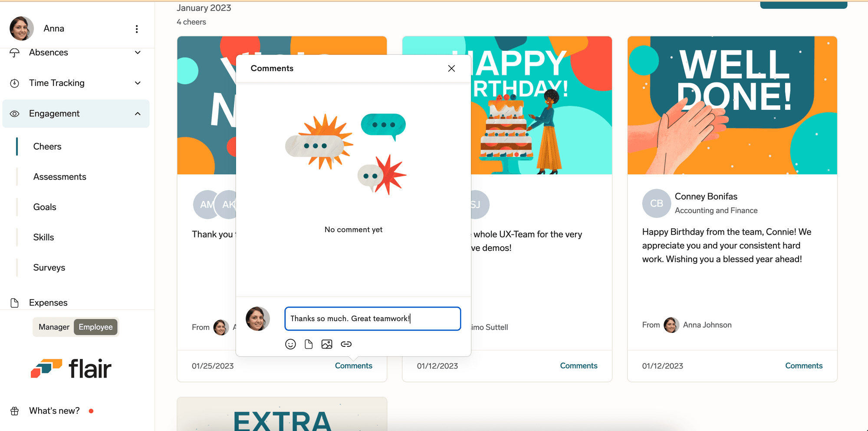Viewport: 868px width, 431px height.
Task: Click the 01/12/2023 date on Well Done card
Action: [x=663, y=366]
